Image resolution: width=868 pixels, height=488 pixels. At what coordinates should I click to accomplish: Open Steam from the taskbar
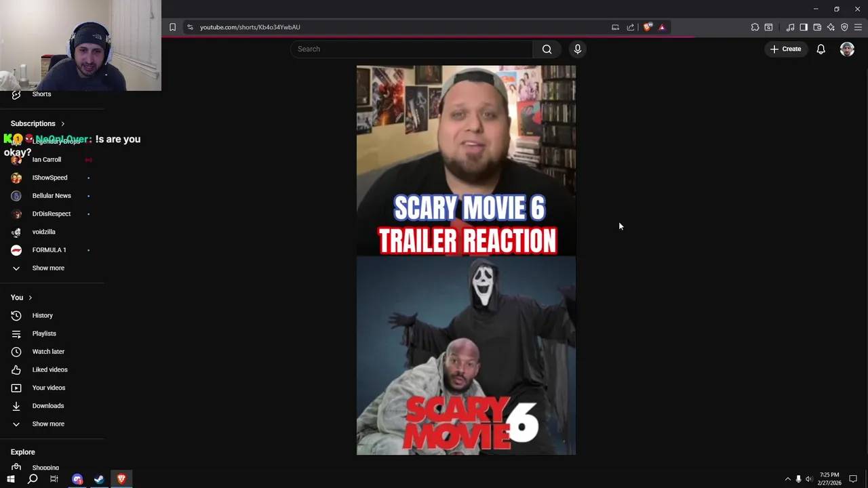pyautogui.click(x=99, y=479)
